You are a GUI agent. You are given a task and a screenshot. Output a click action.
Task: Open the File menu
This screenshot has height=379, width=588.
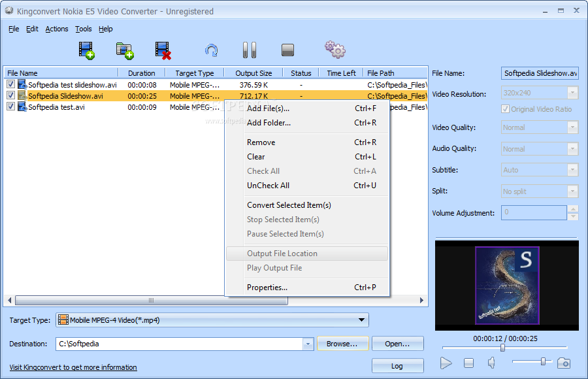click(x=14, y=29)
